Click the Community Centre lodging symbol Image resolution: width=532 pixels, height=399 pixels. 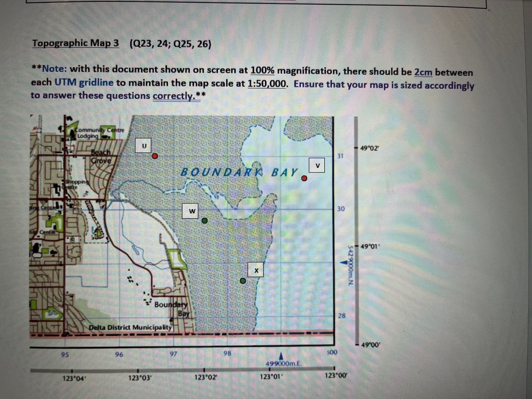coord(72,133)
